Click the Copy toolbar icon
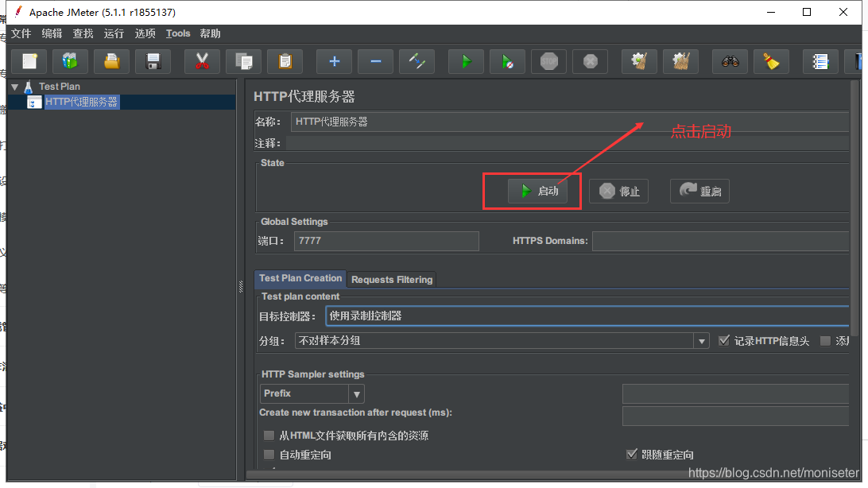Screen dimensions: 868x488 click(x=243, y=61)
